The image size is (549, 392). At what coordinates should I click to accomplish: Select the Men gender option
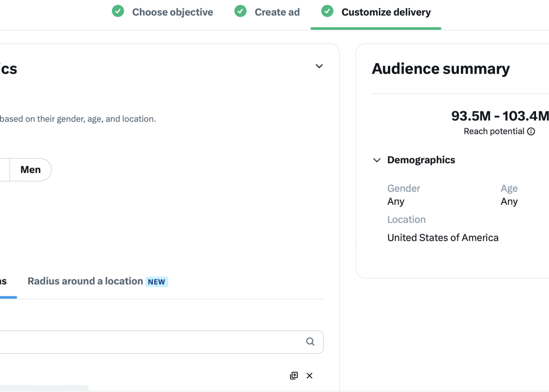click(31, 170)
